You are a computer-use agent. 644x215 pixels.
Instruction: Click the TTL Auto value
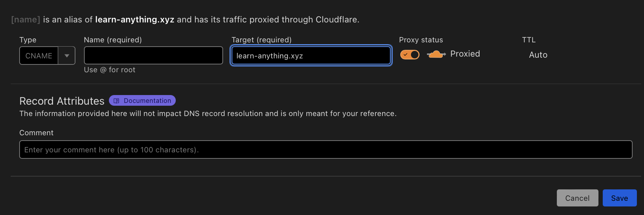coord(538,55)
